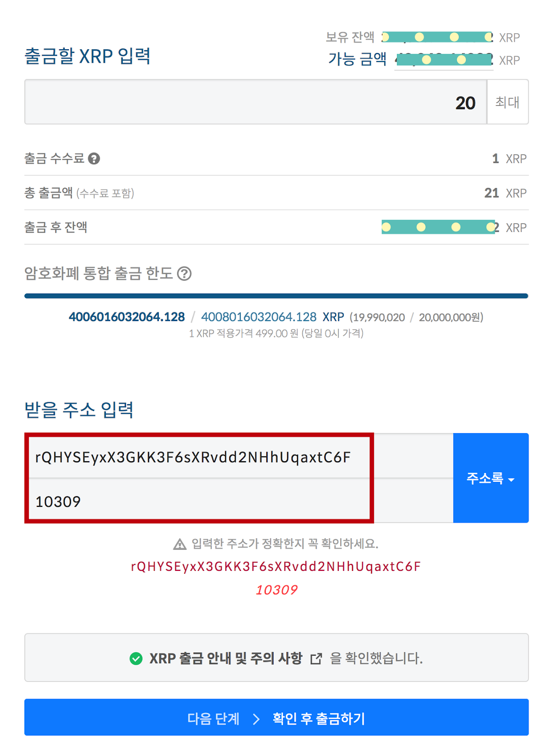Click the green check icon beside XRP 출금 안내
Screen dimensions: 560x750
[136, 659]
